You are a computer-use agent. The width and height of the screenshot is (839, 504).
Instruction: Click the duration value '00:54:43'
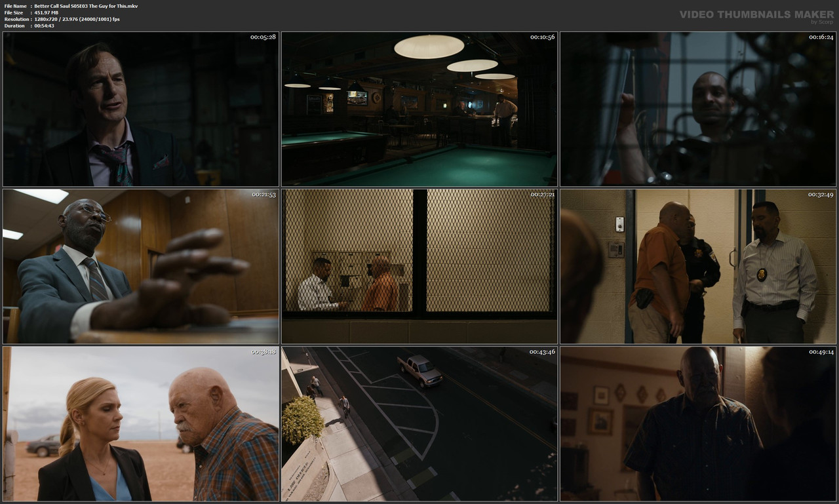[45, 26]
